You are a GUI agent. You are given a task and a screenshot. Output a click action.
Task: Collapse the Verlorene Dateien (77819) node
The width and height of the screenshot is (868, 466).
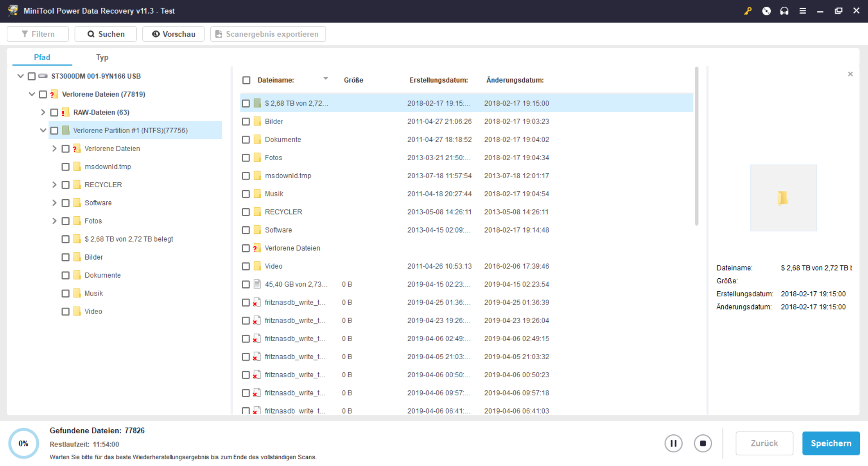pos(32,94)
